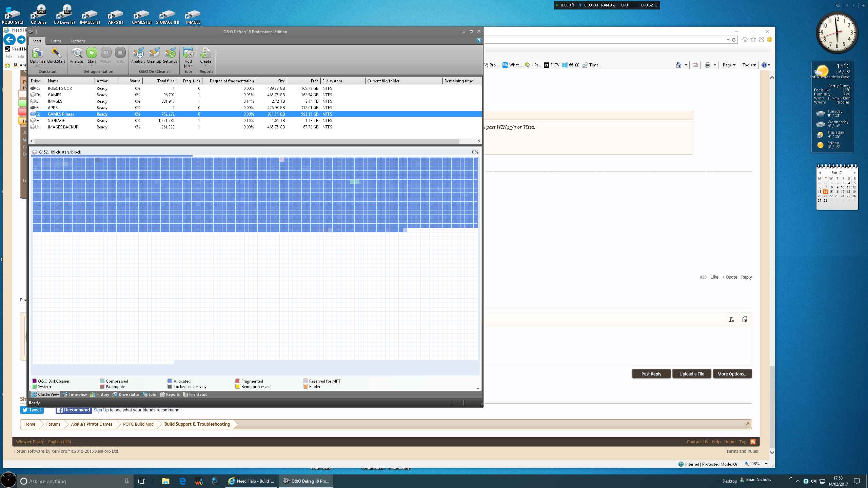This screenshot has height=488, width=868.
Task: Open IE gear tools icon
Action: pyautogui.click(x=762, y=40)
